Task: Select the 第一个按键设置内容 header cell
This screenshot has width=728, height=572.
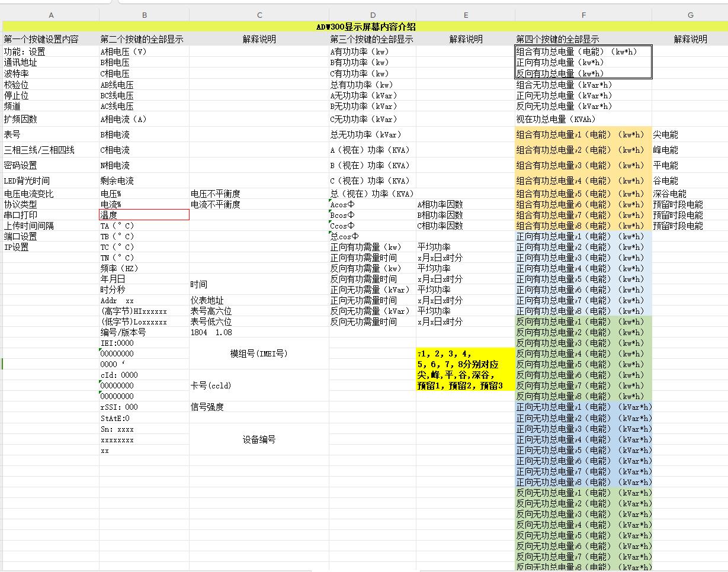Action: point(51,39)
